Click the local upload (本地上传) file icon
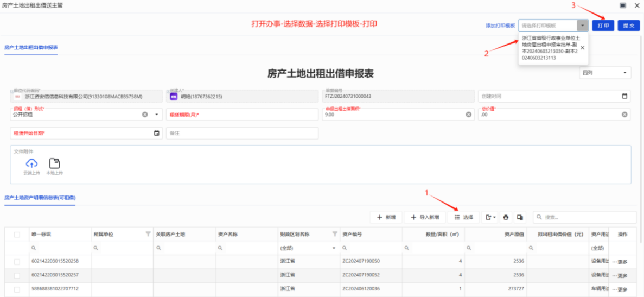644x297 pixels. 54,163
